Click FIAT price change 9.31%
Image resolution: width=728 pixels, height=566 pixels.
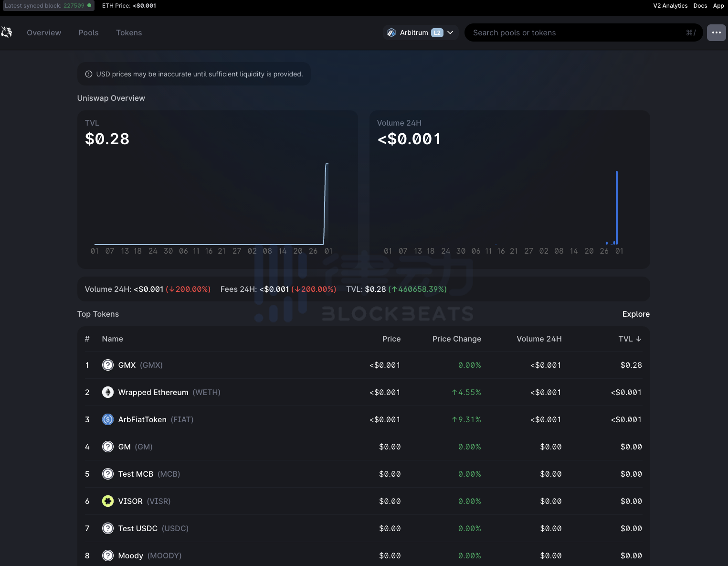[466, 419]
